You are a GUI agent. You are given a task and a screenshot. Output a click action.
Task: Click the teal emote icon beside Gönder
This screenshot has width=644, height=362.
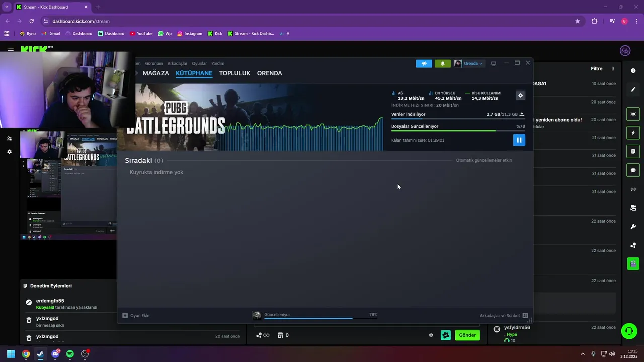[446, 335]
